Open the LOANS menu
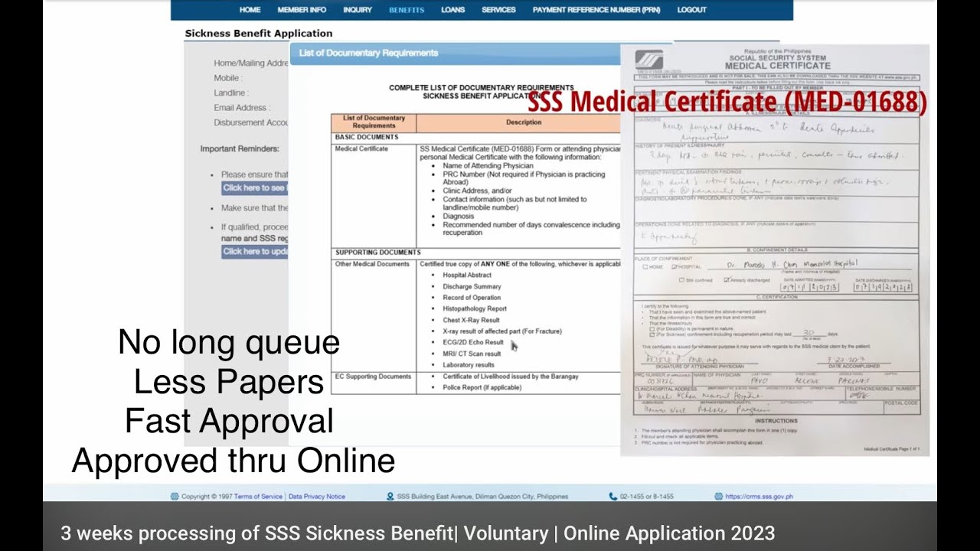This screenshot has width=980, height=551. tap(453, 10)
